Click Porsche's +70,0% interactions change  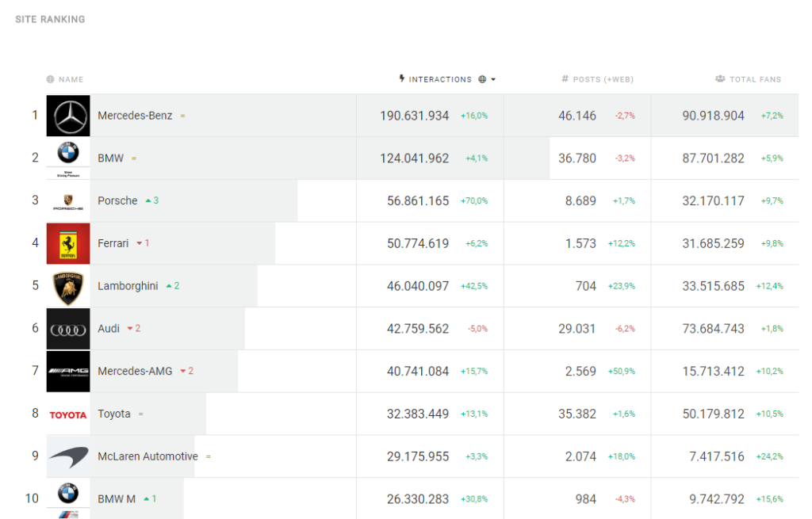[474, 200]
